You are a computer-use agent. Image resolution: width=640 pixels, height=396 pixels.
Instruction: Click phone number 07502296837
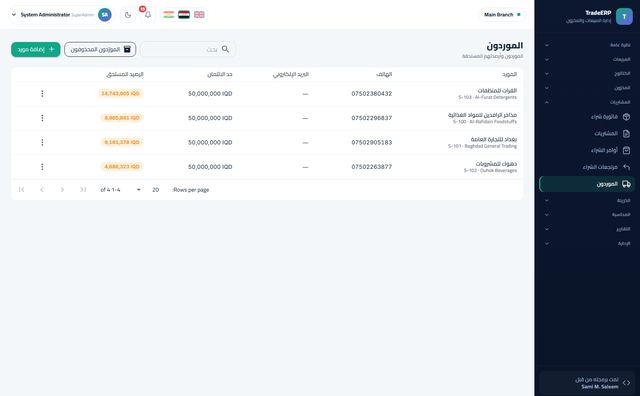coord(371,118)
